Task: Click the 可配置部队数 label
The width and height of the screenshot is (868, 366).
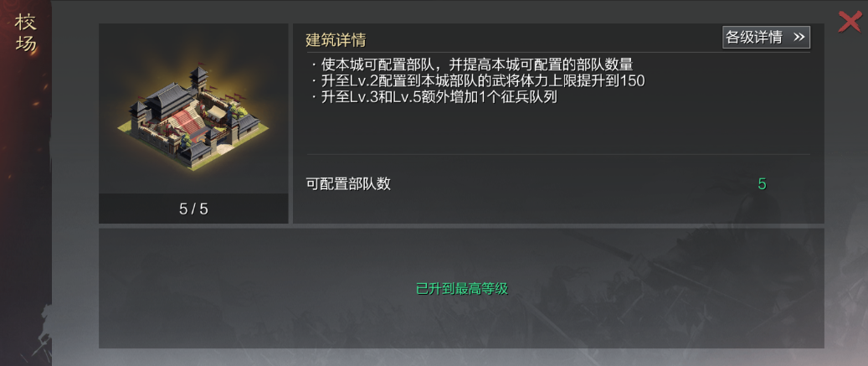Action: (348, 183)
